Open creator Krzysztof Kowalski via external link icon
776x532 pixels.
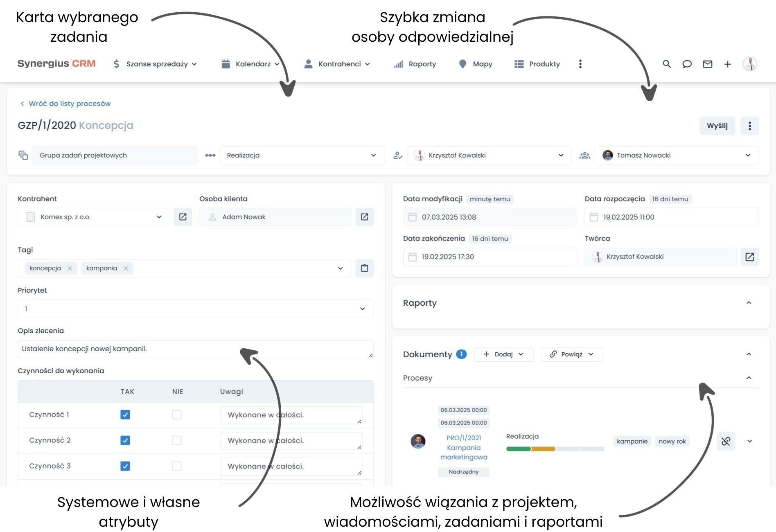749,257
